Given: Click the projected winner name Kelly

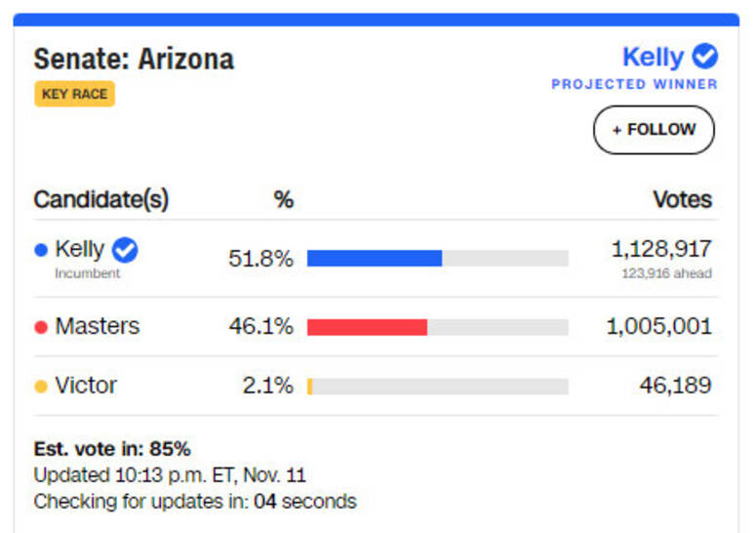Looking at the screenshot, I should coord(652,57).
